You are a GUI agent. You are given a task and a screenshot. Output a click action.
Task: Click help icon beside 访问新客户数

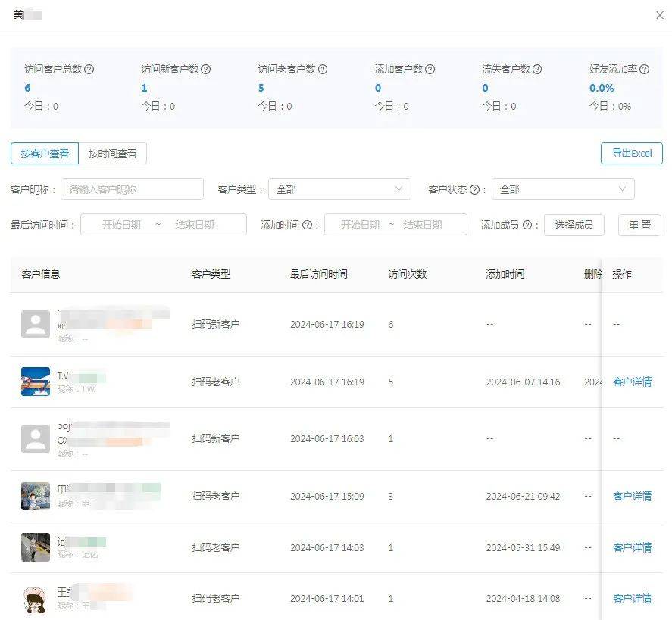click(206, 69)
